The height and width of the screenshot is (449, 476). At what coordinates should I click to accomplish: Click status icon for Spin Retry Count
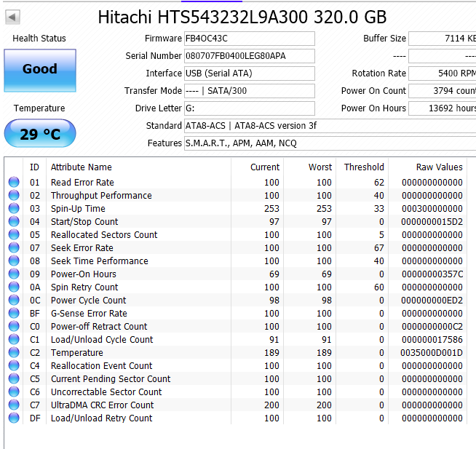[14, 287]
